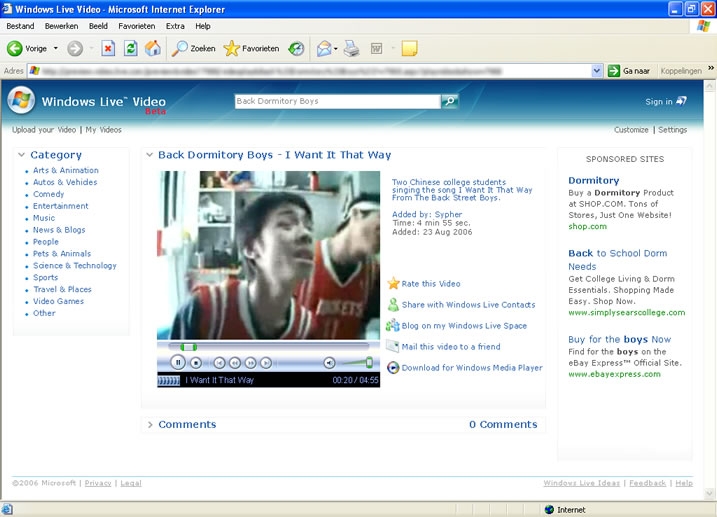The height and width of the screenshot is (517, 717).
Task: Click the yellow note toolbar icon
Action: point(409,48)
